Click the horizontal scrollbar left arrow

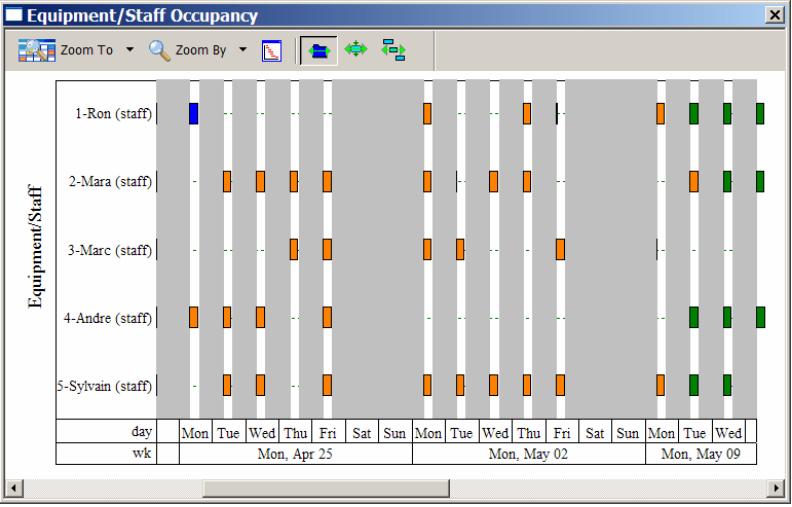coord(11,489)
